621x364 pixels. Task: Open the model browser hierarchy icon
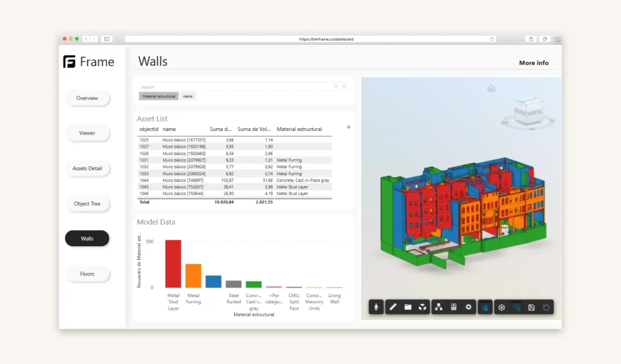point(439,307)
